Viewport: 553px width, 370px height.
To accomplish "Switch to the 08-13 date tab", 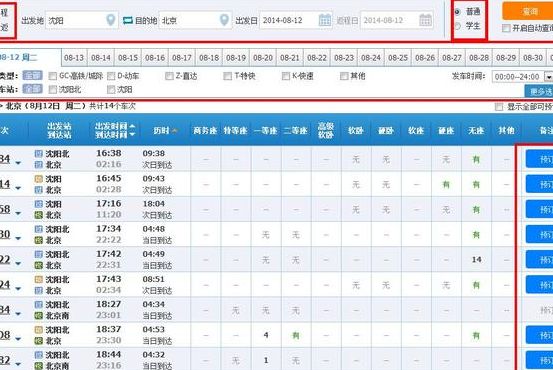I will (x=74, y=57).
